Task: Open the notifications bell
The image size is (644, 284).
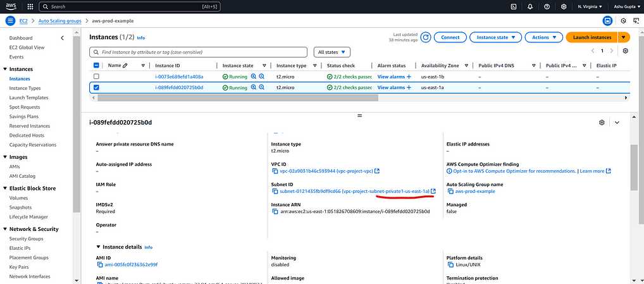Action: click(x=530, y=6)
